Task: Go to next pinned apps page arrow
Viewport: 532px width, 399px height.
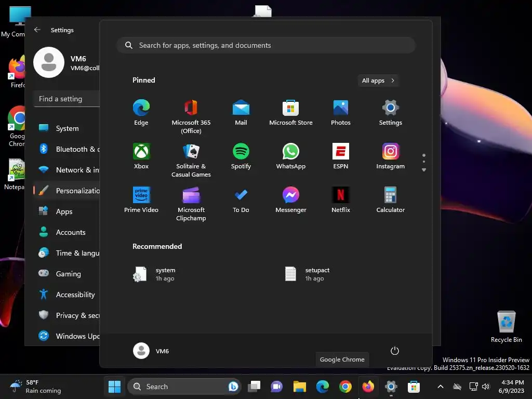Action: pos(424,170)
